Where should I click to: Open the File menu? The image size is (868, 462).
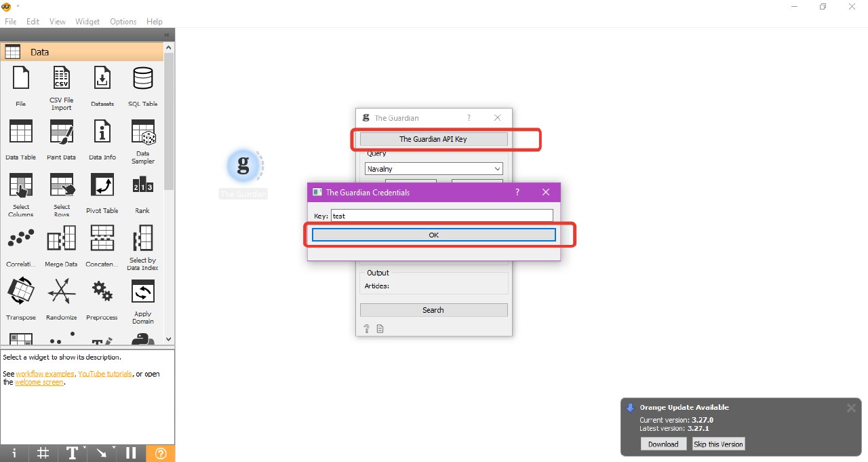coord(11,22)
